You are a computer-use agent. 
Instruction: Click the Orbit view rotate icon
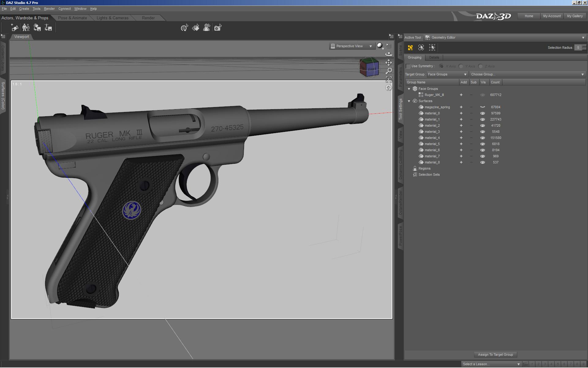click(x=389, y=54)
